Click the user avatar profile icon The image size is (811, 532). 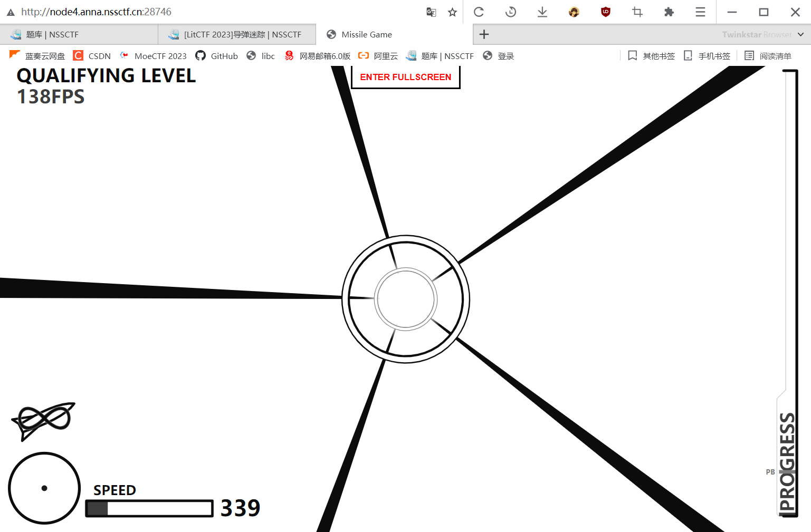pyautogui.click(x=574, y=12)
